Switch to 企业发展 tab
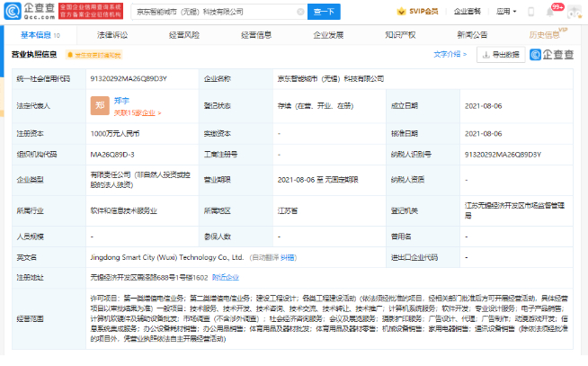 [x=328, y=35]
